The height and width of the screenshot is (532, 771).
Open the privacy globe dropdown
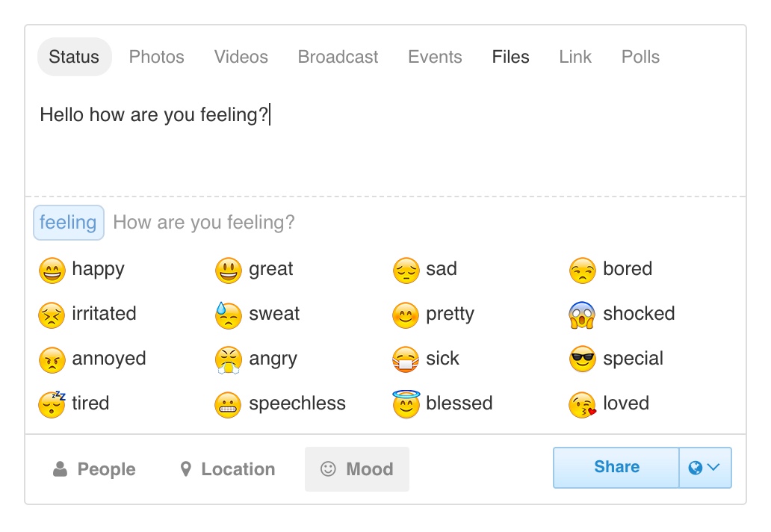pyautogui.click(x=705, y=468)
